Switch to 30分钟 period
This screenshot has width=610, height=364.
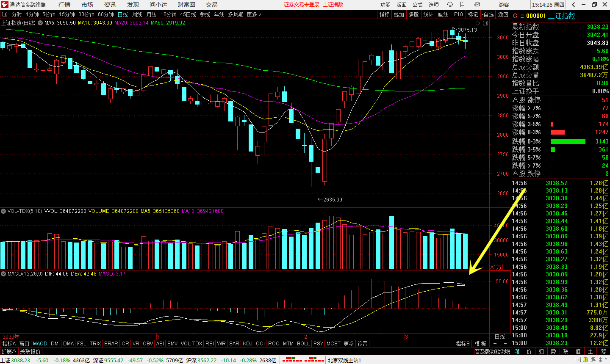tap(86, 14)
